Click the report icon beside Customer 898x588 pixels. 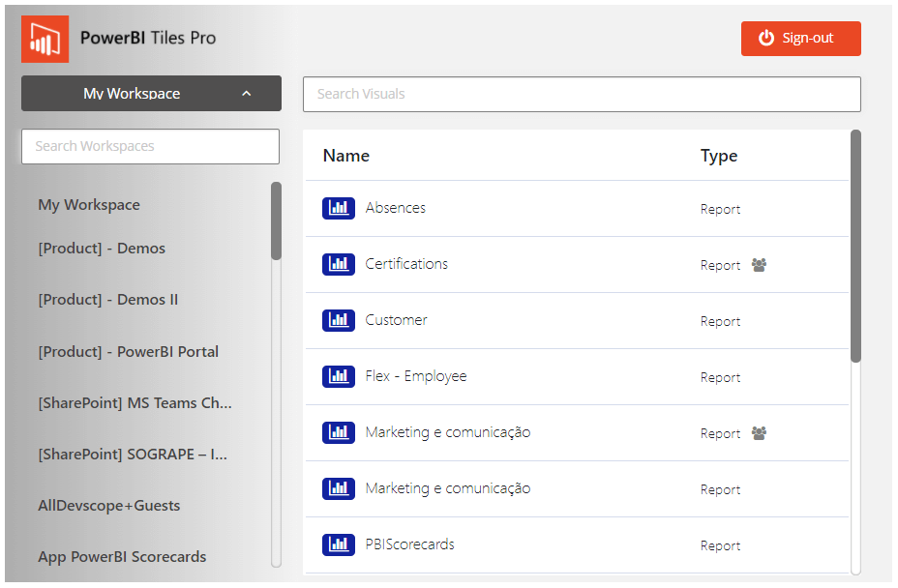338,319
